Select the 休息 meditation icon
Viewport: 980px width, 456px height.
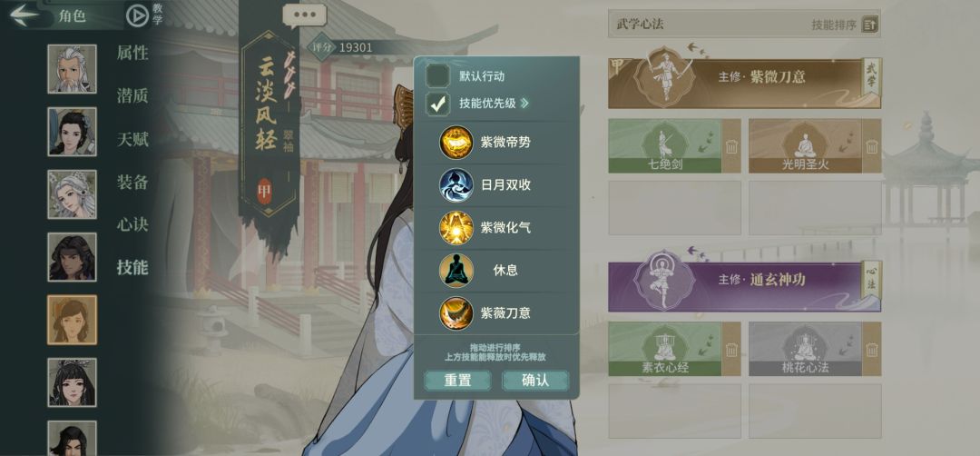point(456,270)
